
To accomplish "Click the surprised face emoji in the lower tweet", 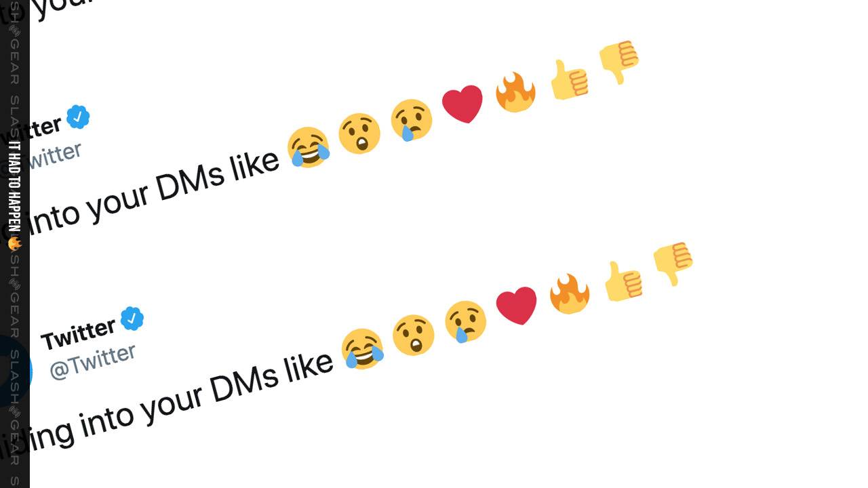I will point(414,335).
